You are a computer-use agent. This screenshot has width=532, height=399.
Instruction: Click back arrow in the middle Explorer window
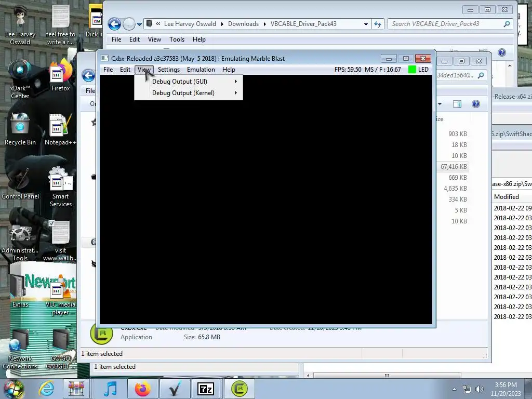88,75
